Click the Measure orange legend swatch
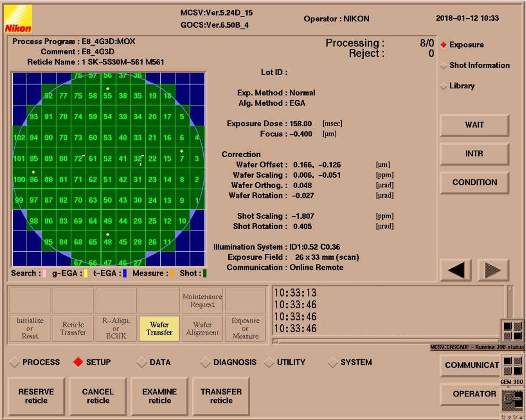 point(172,274)
